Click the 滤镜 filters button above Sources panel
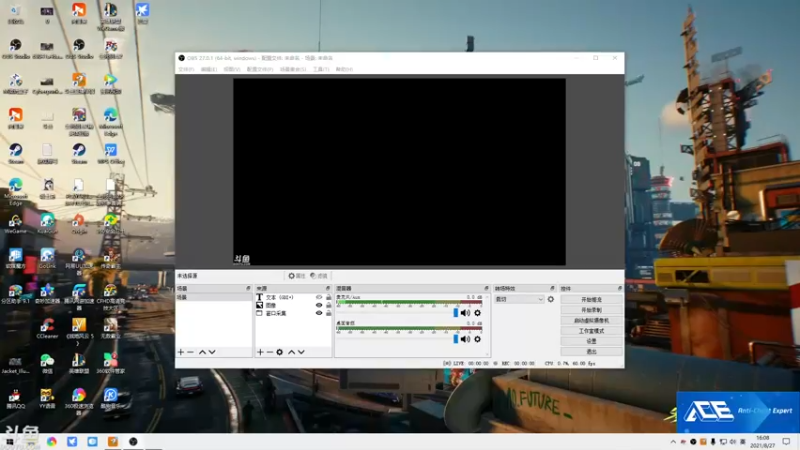This screenshot has height=450, width=800. point(319,276)
